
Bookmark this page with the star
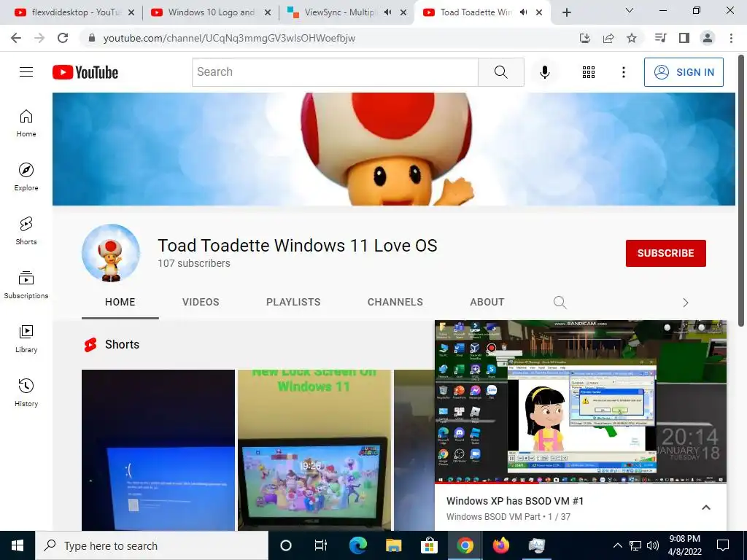pos(632,38)
